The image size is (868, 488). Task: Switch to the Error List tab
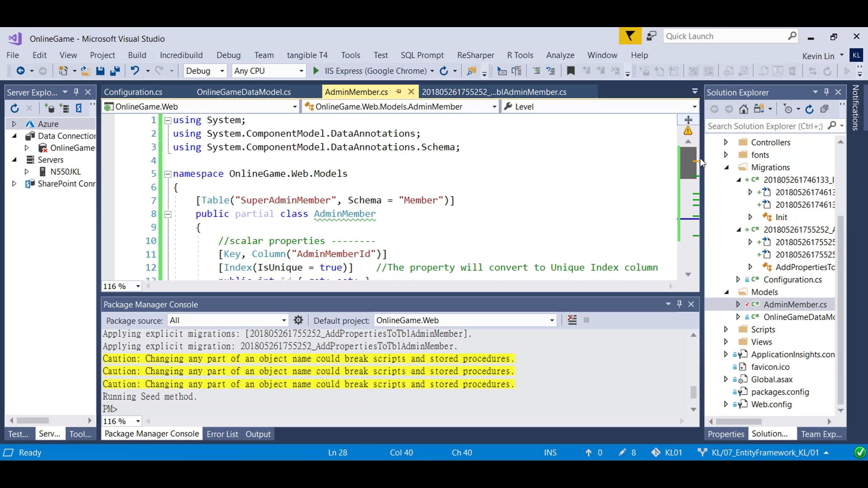tap(222, 434)
